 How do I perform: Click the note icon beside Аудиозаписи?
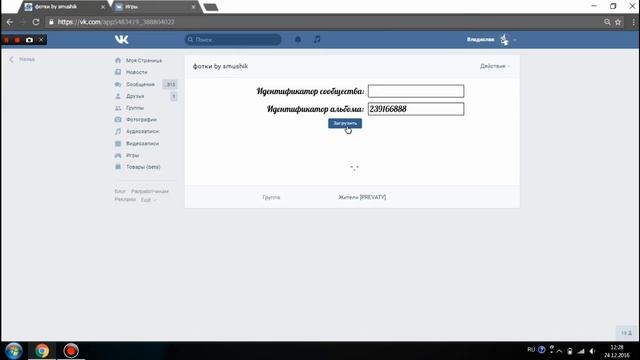pos(118,131)
